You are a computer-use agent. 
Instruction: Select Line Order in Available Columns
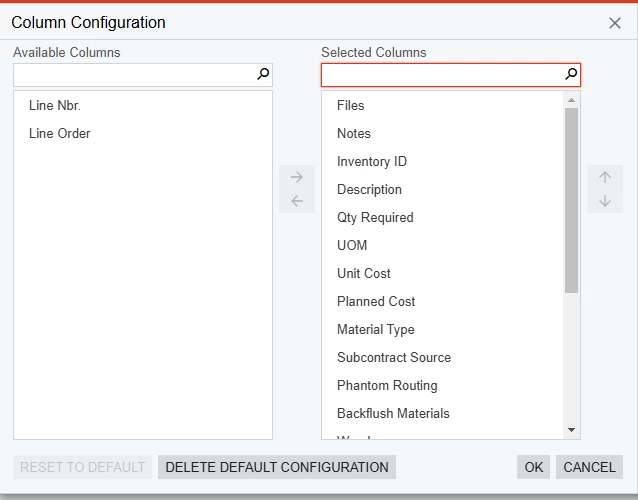click(x=60, y=133)
